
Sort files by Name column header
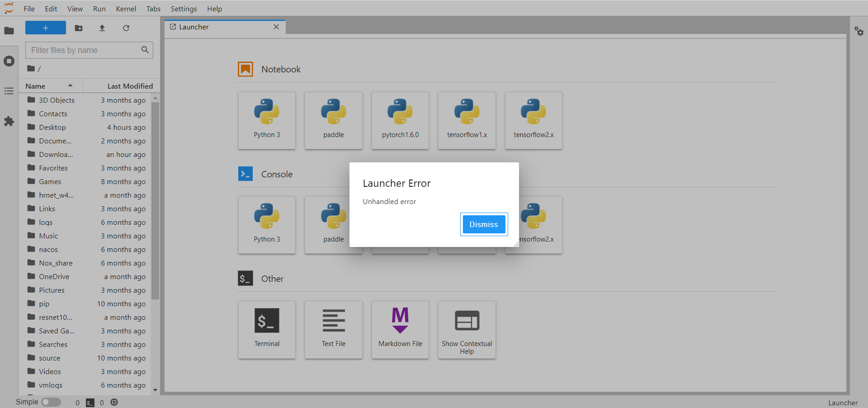coord(51,86)
